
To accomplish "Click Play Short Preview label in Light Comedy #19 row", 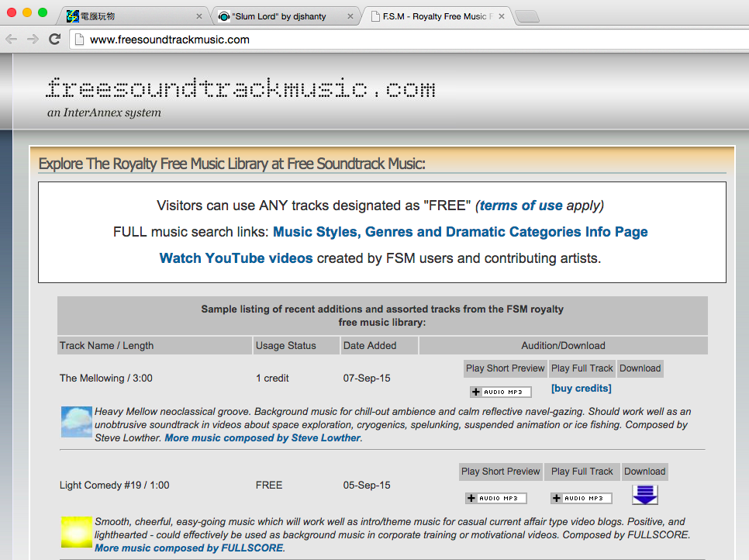I will (501, 472).
